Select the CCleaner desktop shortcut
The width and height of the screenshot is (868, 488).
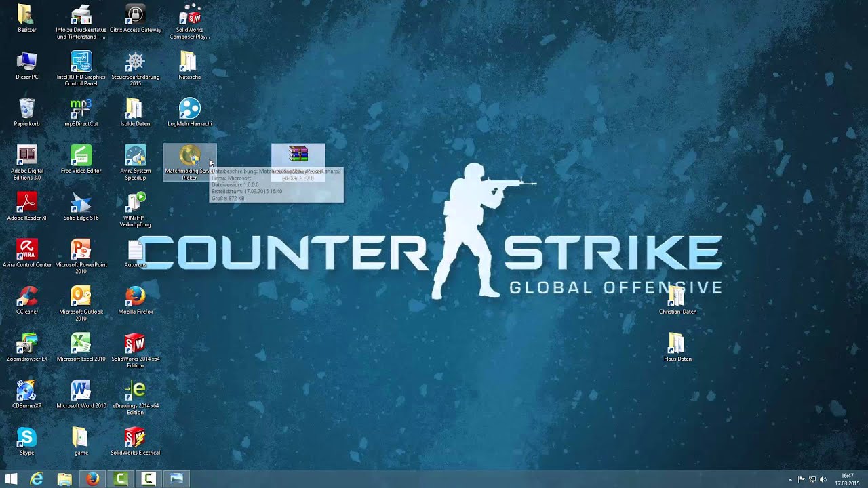tap(27, 300)
